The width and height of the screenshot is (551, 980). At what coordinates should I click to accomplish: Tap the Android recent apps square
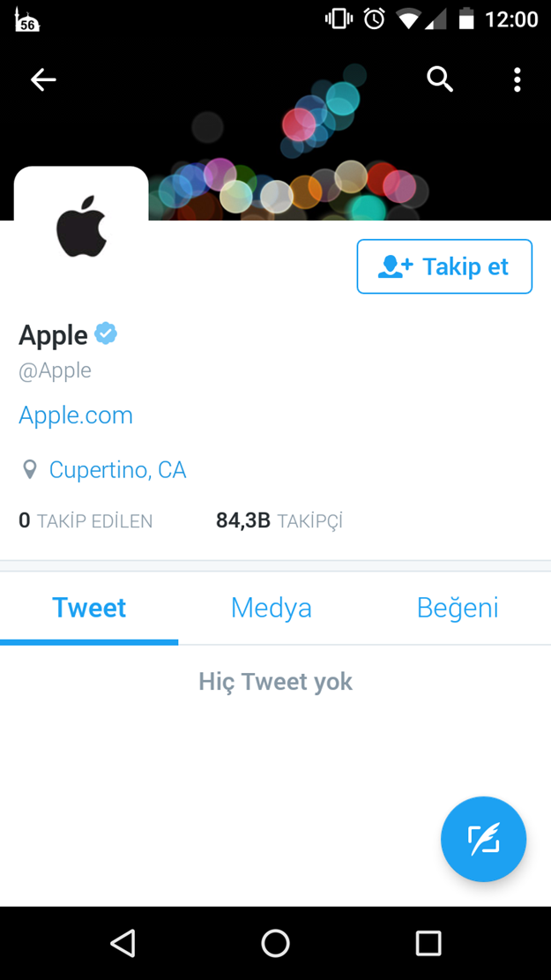428,942
